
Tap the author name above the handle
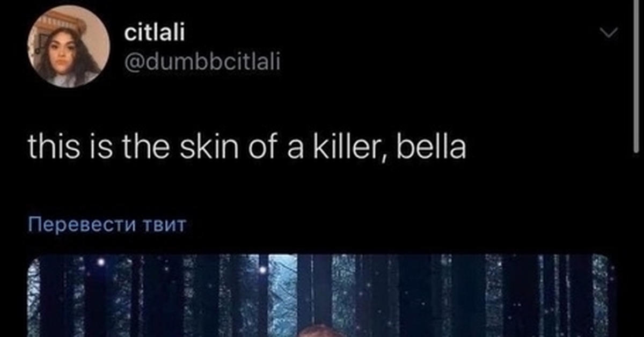(155, 33)
